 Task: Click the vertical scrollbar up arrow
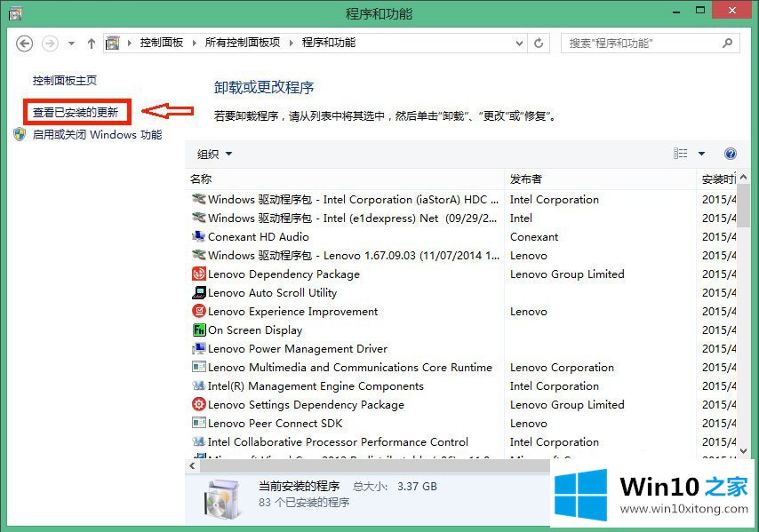tap(744, 177)
